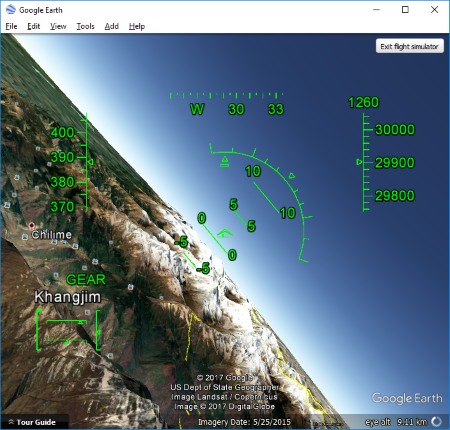
Task: Click the altitude pointer triangle near 29900
Action: pos(359,162)
